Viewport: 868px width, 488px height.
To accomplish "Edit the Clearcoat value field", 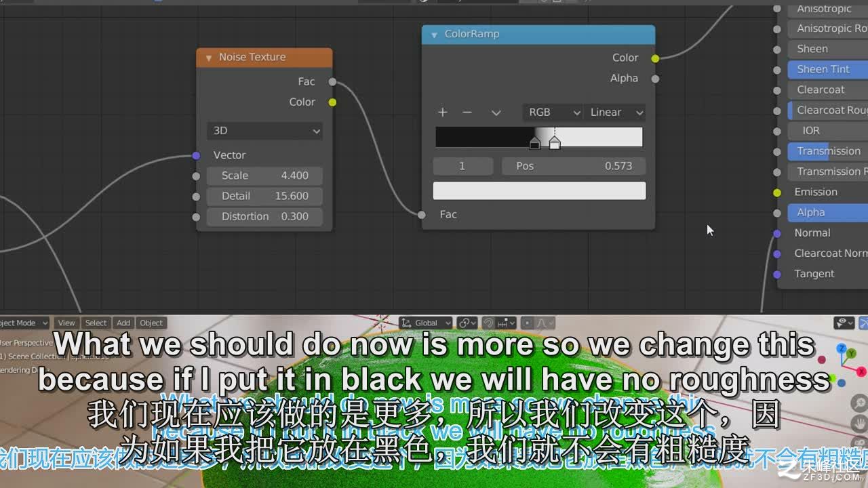I will pyautogui.click(x=828, y=89).
